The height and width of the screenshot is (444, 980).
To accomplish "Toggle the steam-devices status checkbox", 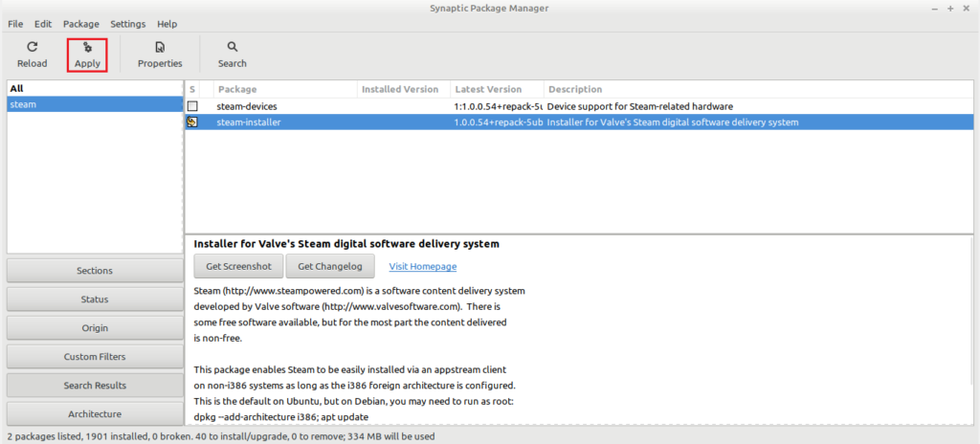I will pos(192,106).
